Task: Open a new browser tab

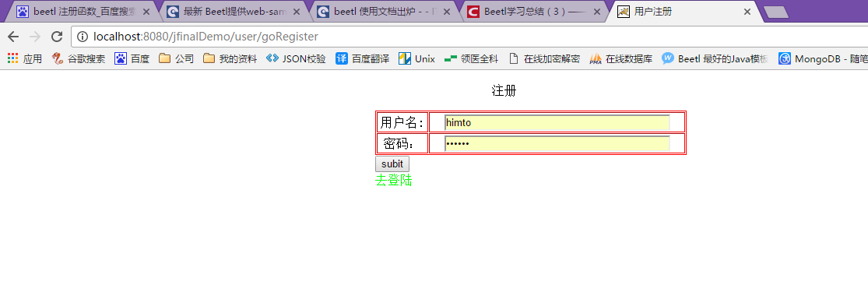Action: click(x=776, y=12)
